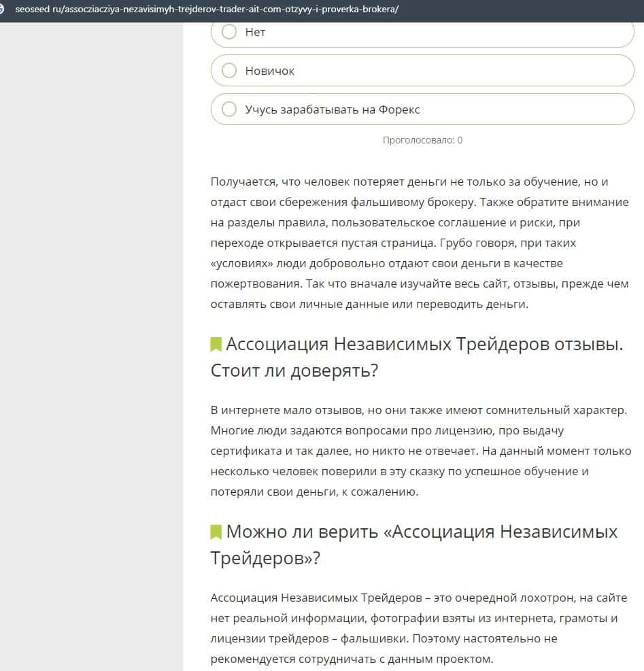Click the 'Нет' poll option label text

[x=255, y=32]
